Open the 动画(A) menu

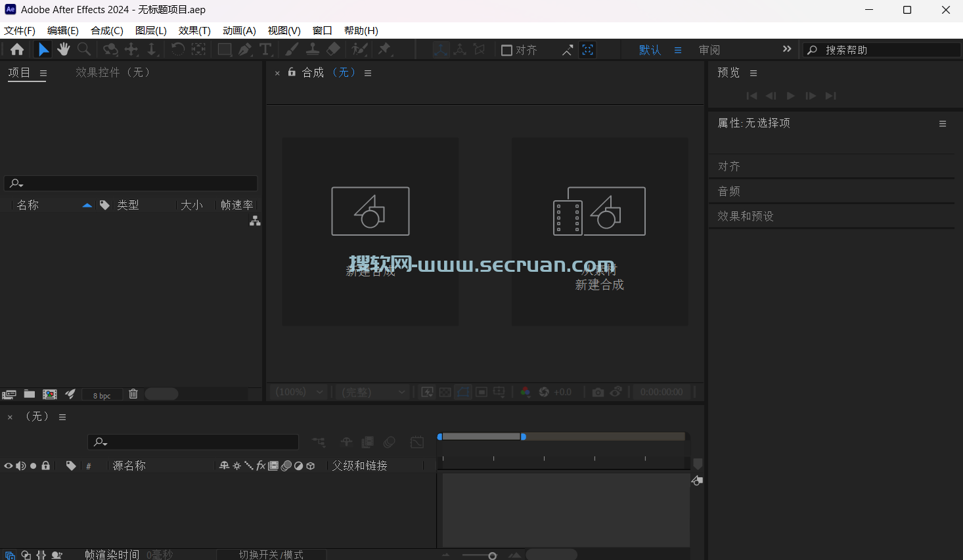[x=239, y=31]
